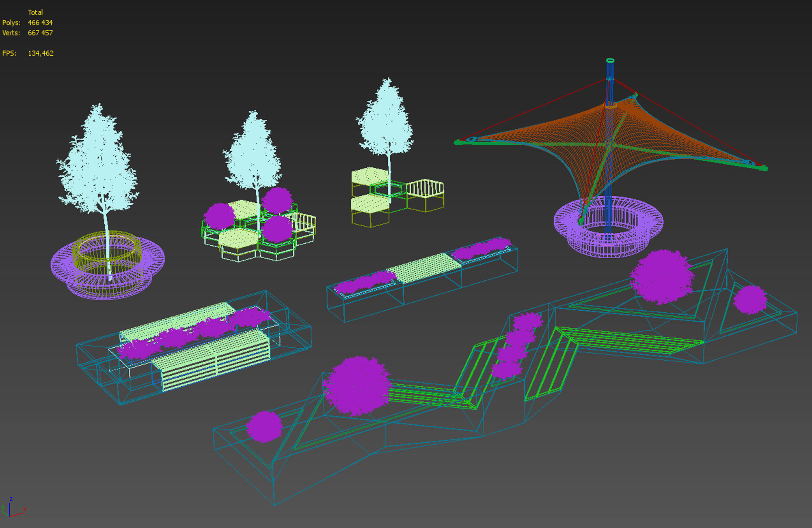Click the XYZ axis tripod gizmo

(13, 507)
